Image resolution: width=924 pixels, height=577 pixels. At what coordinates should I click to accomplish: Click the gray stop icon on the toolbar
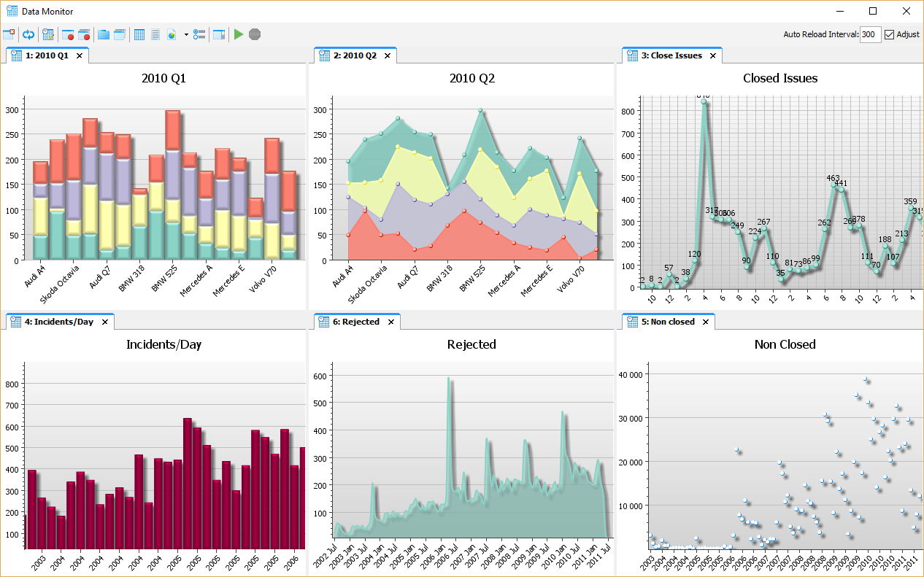point(254,34)
